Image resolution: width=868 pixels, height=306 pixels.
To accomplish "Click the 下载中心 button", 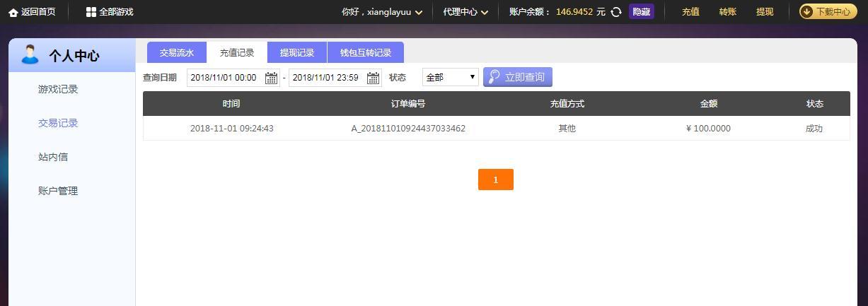I will pos(828,11).
